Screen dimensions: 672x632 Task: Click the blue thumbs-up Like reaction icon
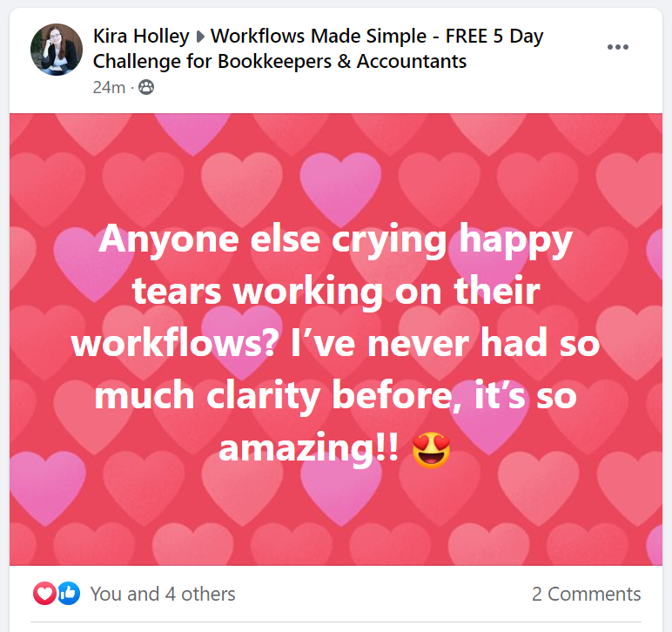click(x=69, y=594)
